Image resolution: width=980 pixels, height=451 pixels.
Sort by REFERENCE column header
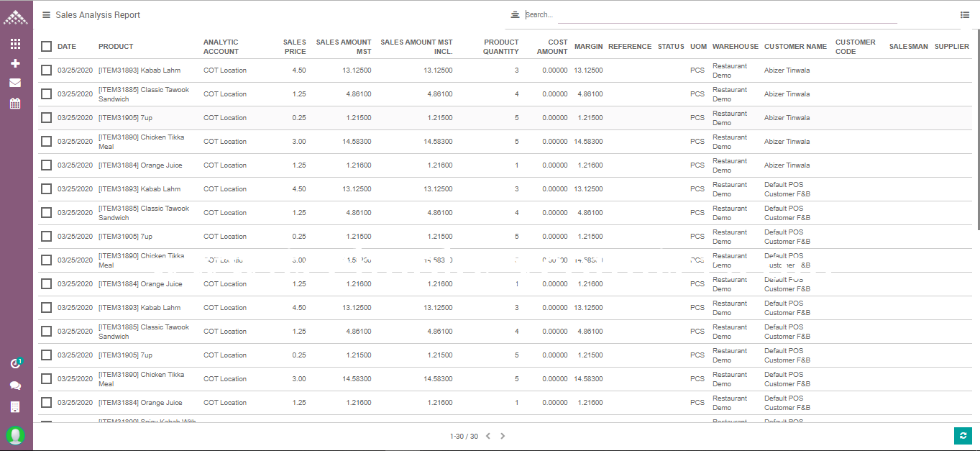point(630,47)
